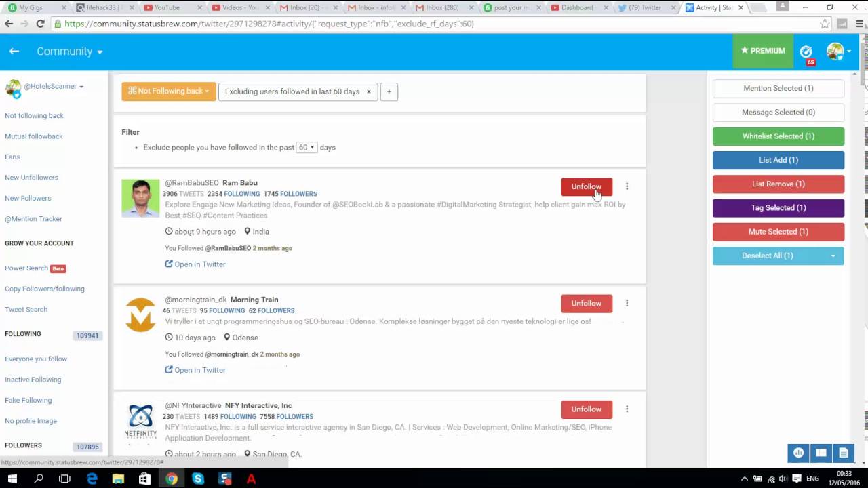Image resolution: width=868 pixels, height=488 pixels.
Task: Switch to document list view icon
Action: click(844, 453)
